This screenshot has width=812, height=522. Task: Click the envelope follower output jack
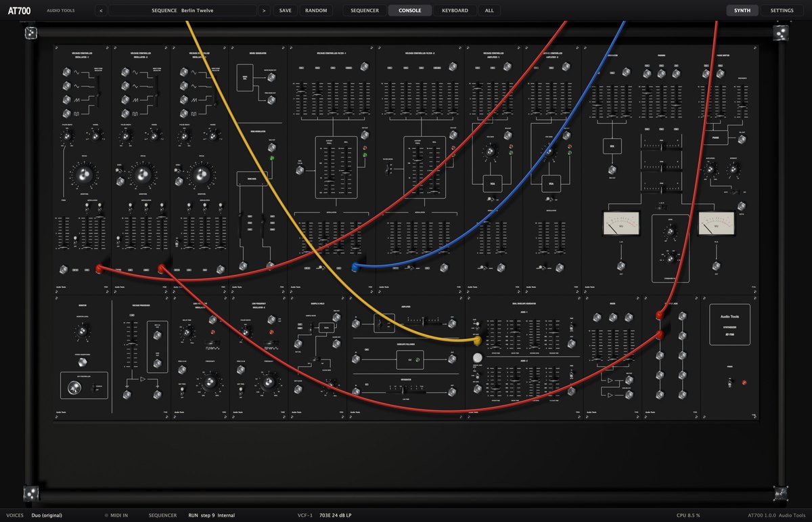(x=452, y=360)
